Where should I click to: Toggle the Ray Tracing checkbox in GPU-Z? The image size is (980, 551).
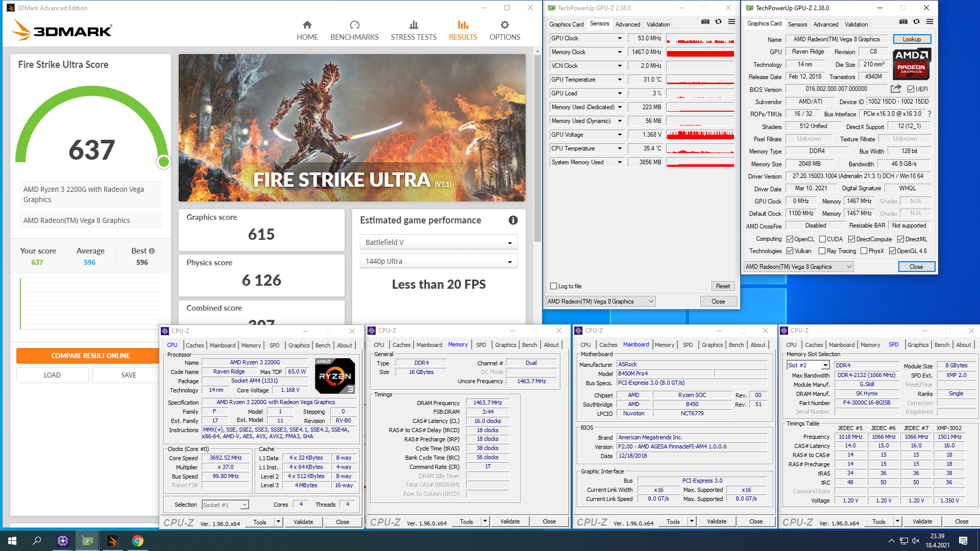coord(822,251)
